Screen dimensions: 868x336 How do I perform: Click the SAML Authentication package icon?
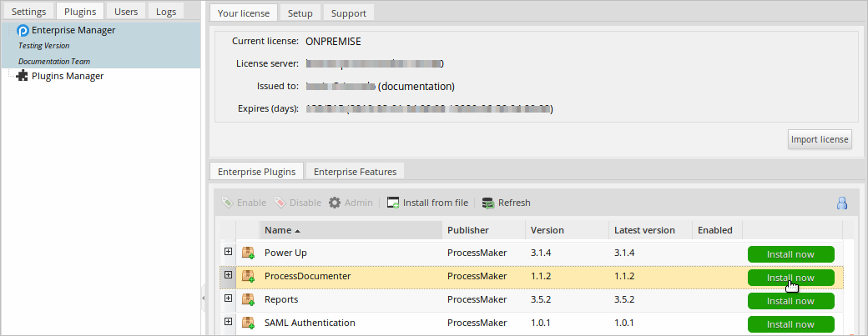248,323
